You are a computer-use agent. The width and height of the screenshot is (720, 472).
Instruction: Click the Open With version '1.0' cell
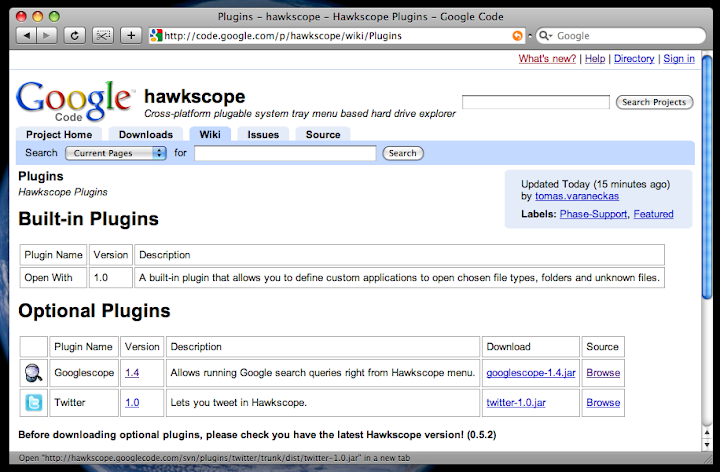click(x=111, y=278)
